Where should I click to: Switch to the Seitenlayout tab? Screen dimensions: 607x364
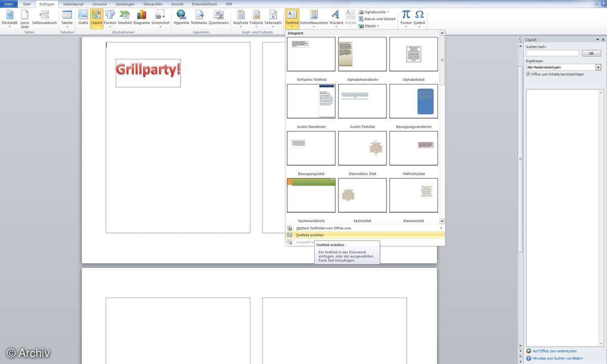[x=73, y=4]
